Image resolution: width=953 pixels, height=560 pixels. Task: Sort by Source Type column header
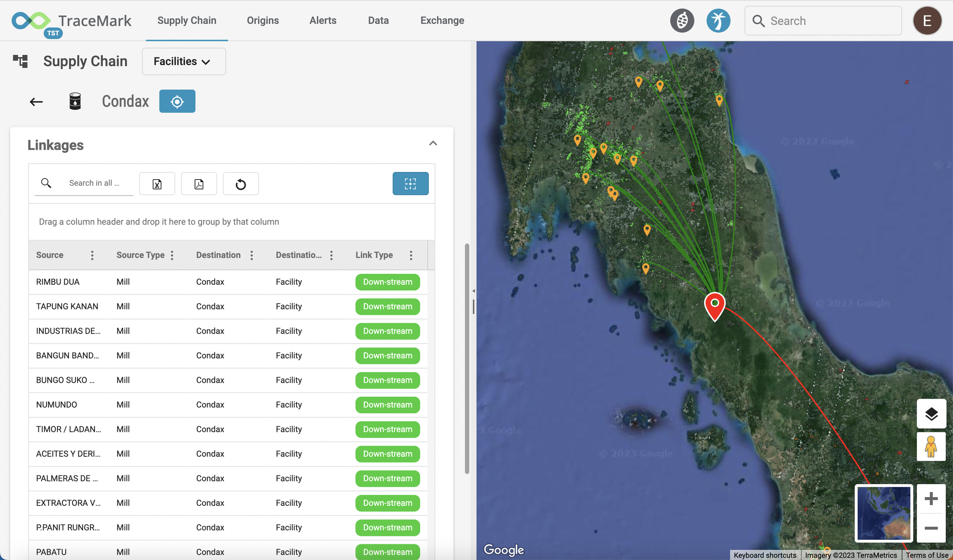coord(141,255)
